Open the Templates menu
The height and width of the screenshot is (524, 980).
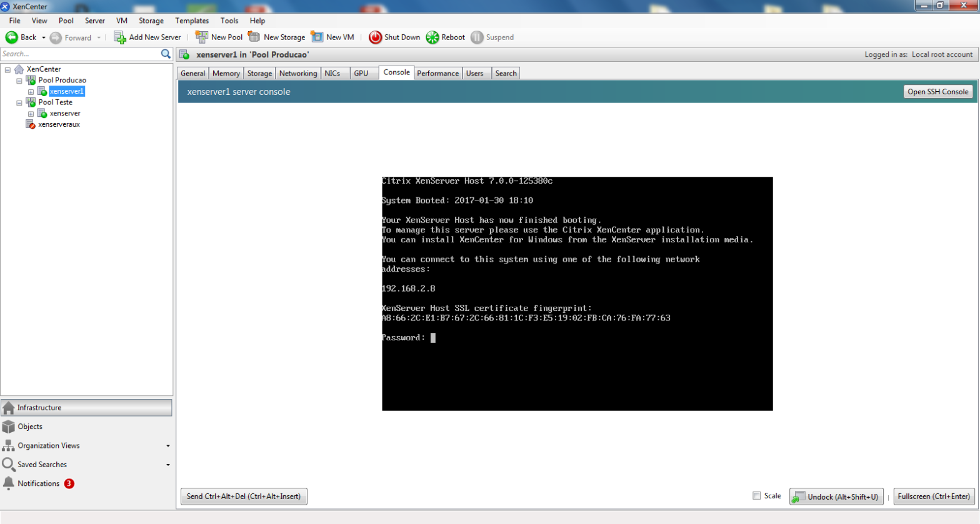(x=192, y=21)
